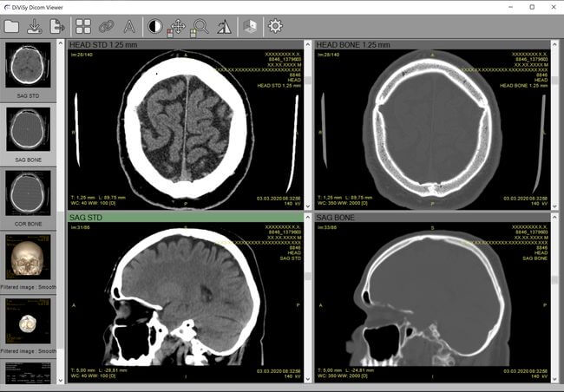
Task: Select the pan move tool
Action: click(178, 26)
